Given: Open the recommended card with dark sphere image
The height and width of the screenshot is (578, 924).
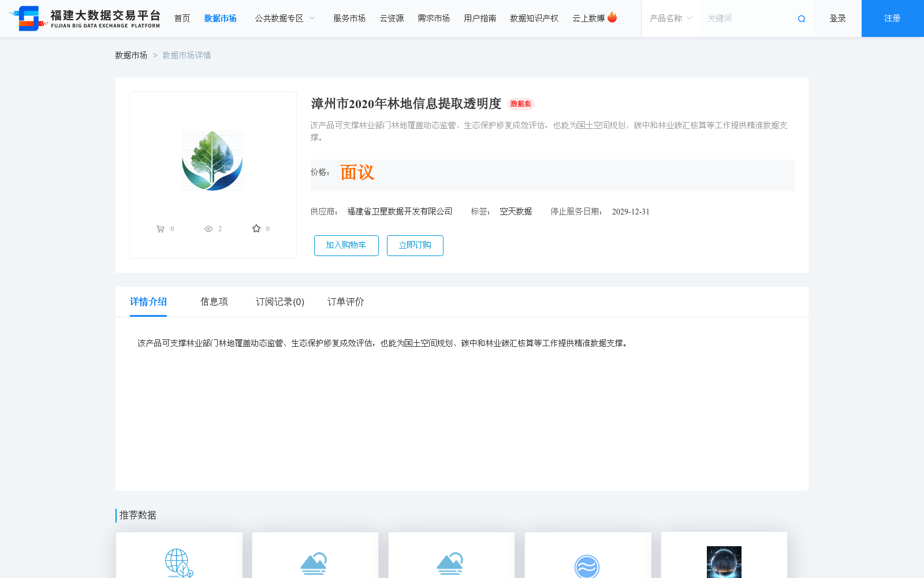Looking at the screenshot, I should (724, 555).
